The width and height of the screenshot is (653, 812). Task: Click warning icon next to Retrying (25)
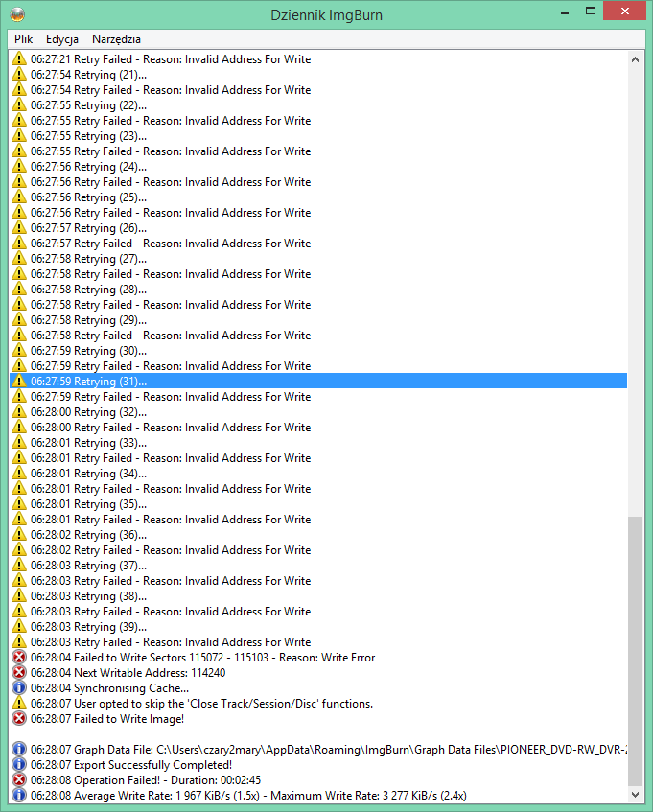[x=18, y=197]
